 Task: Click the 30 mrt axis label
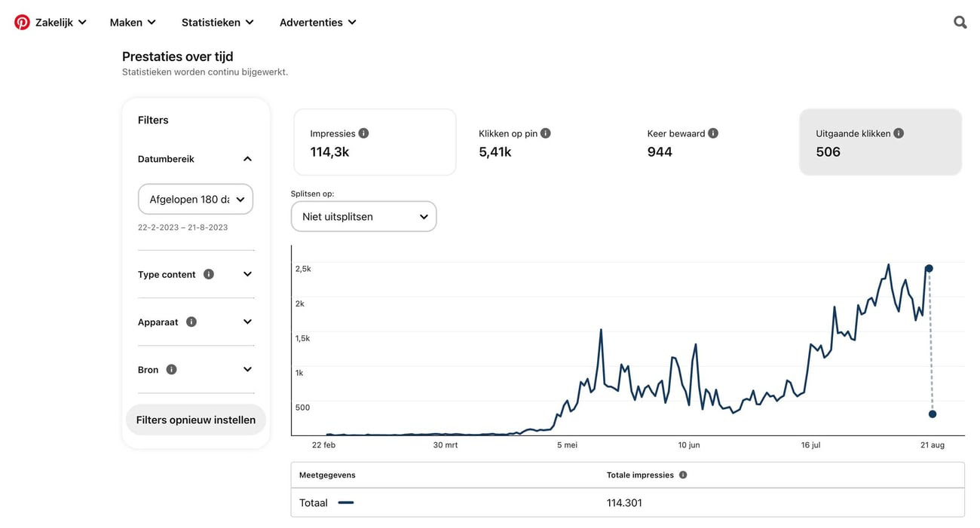[446, 445]
